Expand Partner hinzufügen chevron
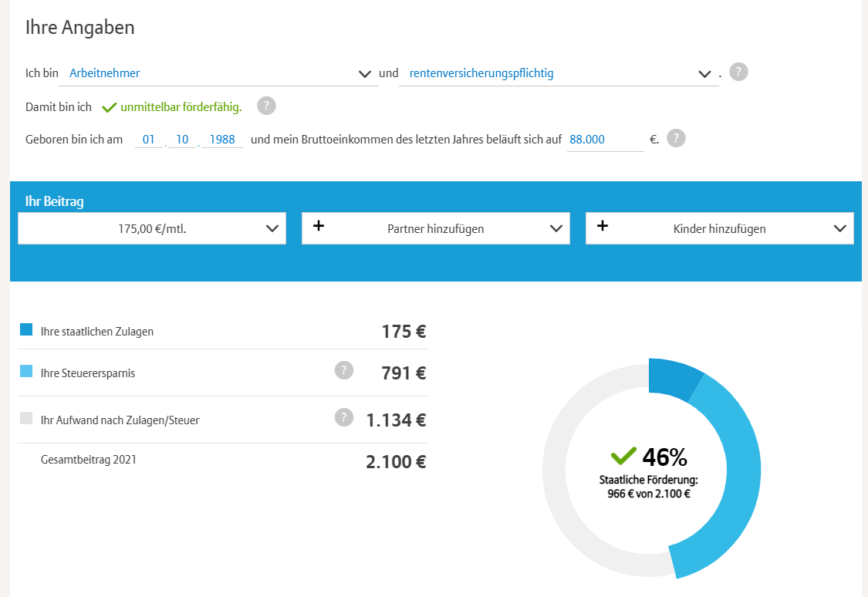 [x=556, y=228]
